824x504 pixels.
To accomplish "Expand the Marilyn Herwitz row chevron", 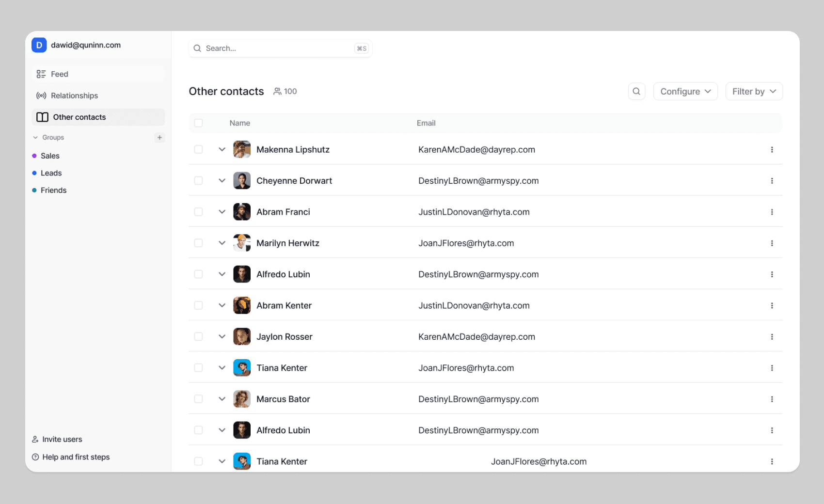I will [222, 243].
